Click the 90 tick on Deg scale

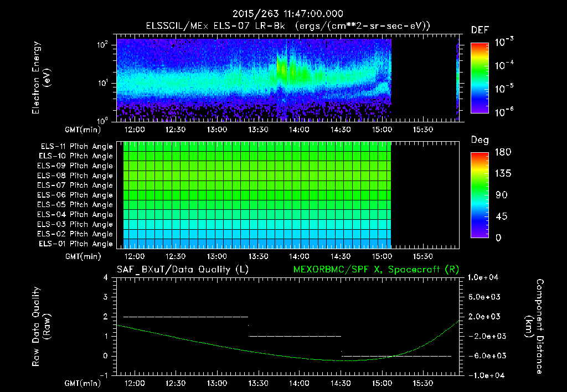502,195
